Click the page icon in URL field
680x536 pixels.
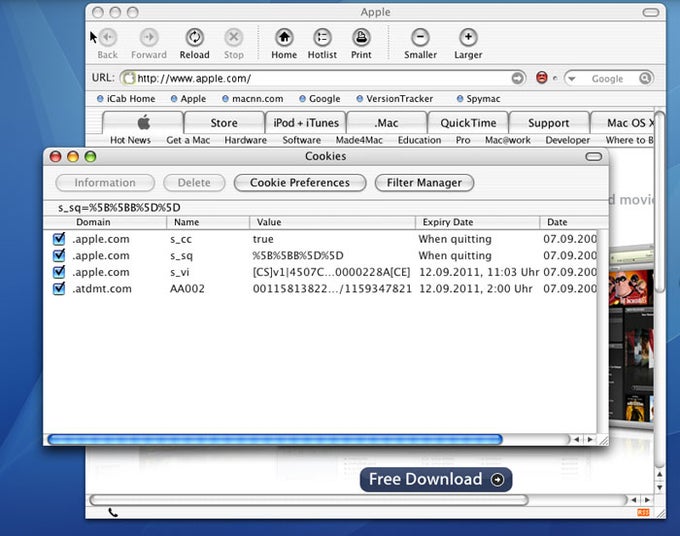pyautogui.click(x=129, y=78)
